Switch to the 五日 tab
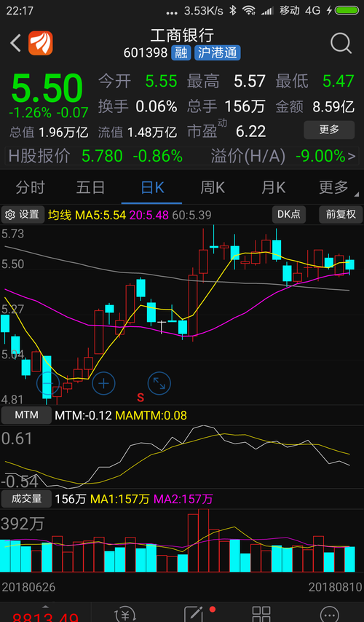Screen dimensions: 364x622 coord(91,187)
